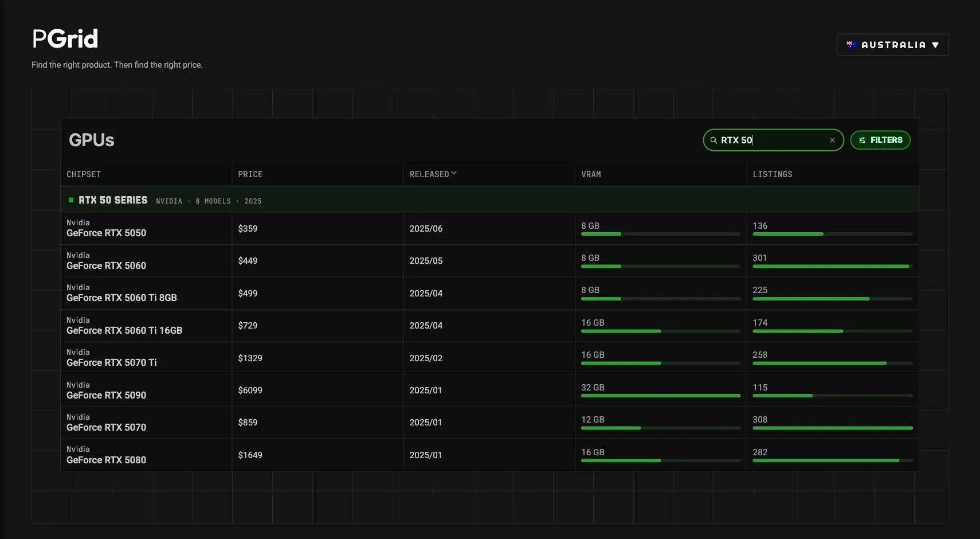Click the 301 listings value
The height and width of the screenshot is (539, 980).
click(760, 258)
